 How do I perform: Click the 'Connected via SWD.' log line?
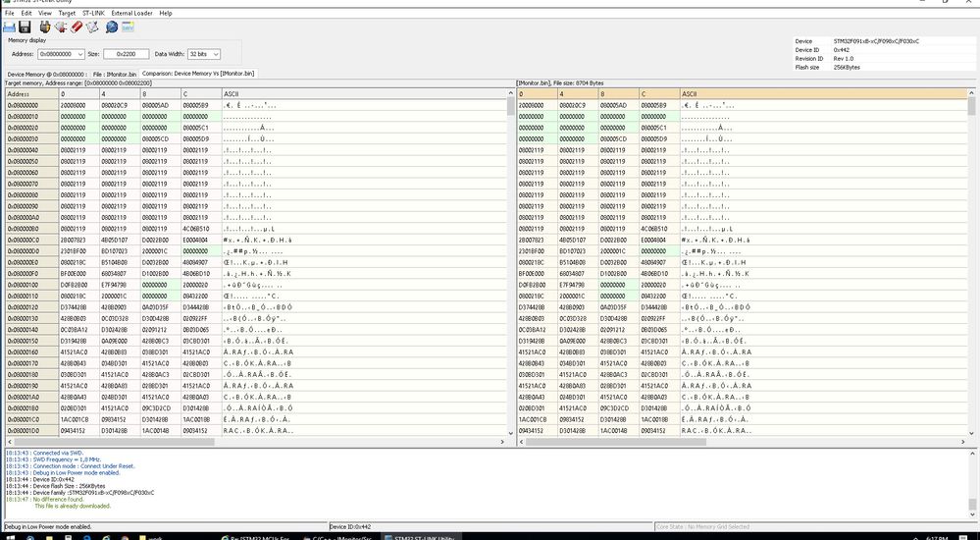[44, 453]
